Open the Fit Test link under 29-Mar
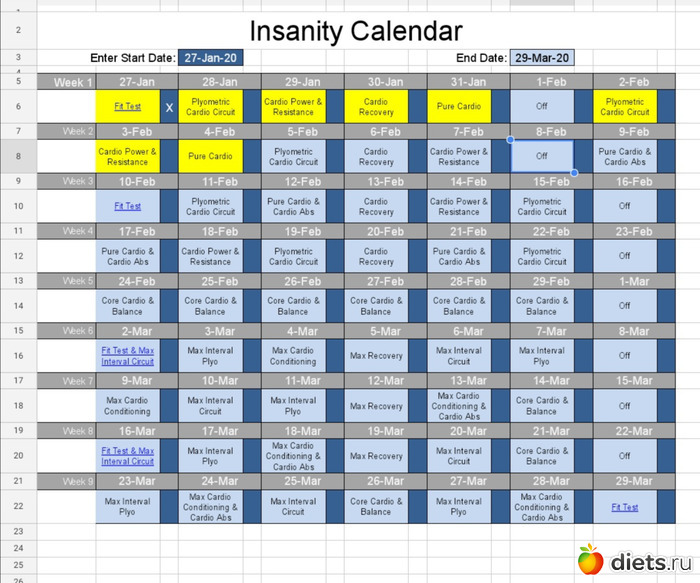This screenshot has width=700, height=583. coord(624,507)
